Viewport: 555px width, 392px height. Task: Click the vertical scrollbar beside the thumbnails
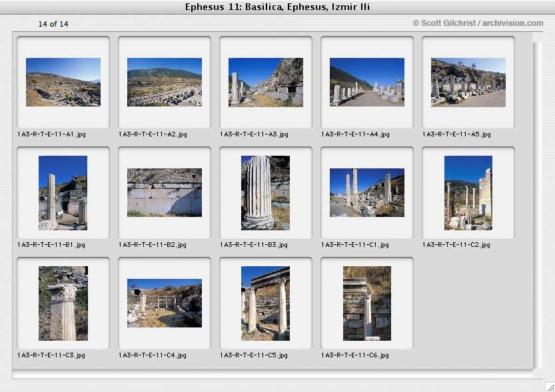[538, 206]
